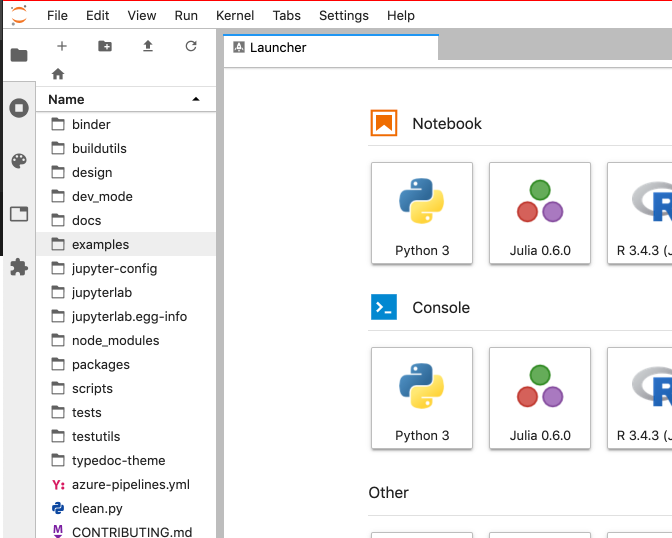Click the New Launcher plus icon
The width and height of the screenshot is (672, 538).
(x=62, y=46)
